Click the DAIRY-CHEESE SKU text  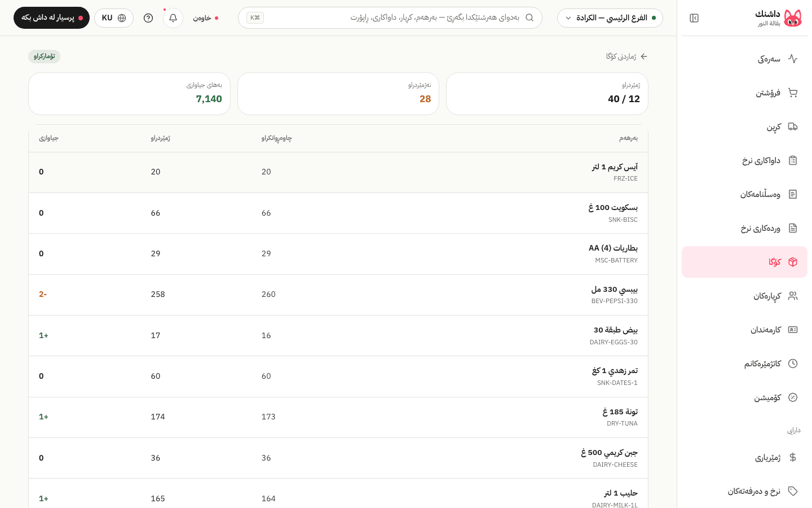tap(615, 465)
